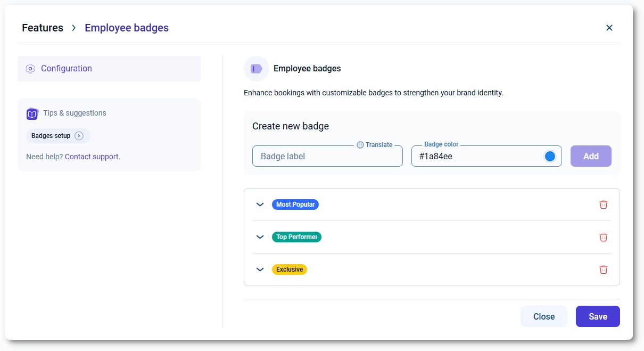
Task: Focus the Badge label input field
Action: click(327, 157)
